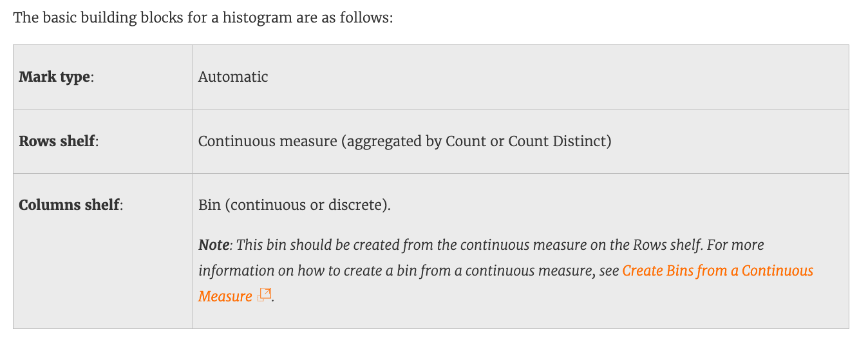Screen dimensions: 868x340
Task: Click the word histogram in the intro sentence
Action: [x=252, y=17]
